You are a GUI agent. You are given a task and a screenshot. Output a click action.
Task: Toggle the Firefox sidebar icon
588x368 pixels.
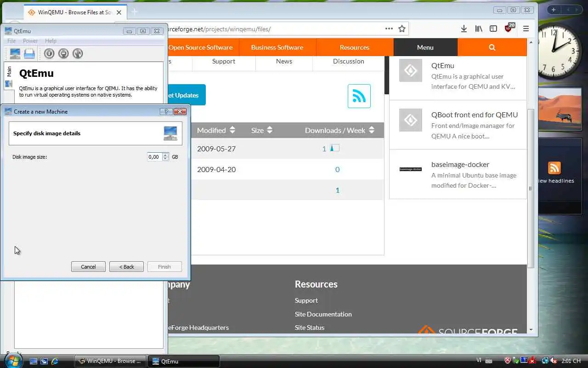pyautogui.click(x=493, y=29)
